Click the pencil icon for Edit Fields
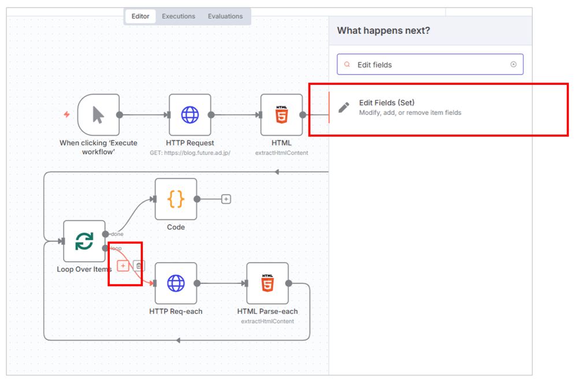The width and height of the screenshot is (578, 392). [344, 107]
